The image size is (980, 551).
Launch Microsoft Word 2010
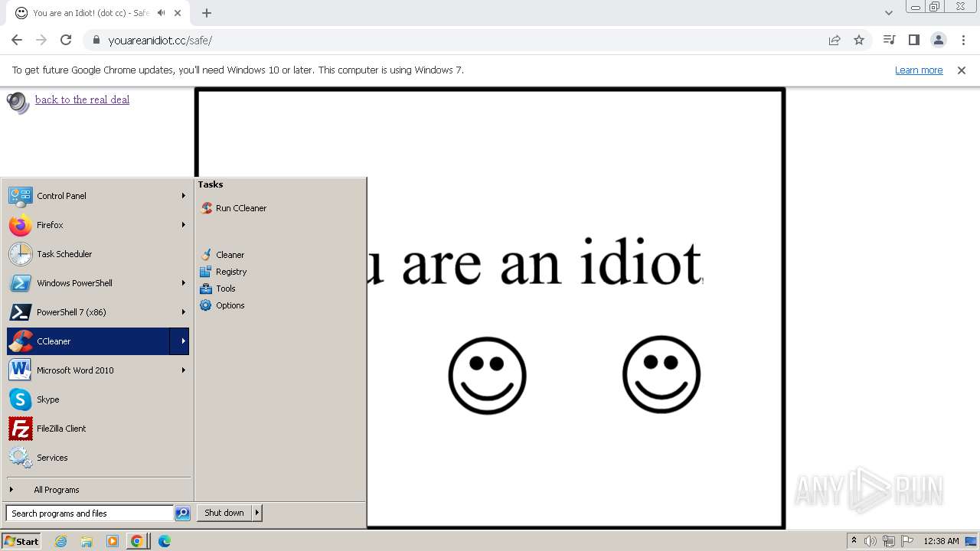[98, 370]
